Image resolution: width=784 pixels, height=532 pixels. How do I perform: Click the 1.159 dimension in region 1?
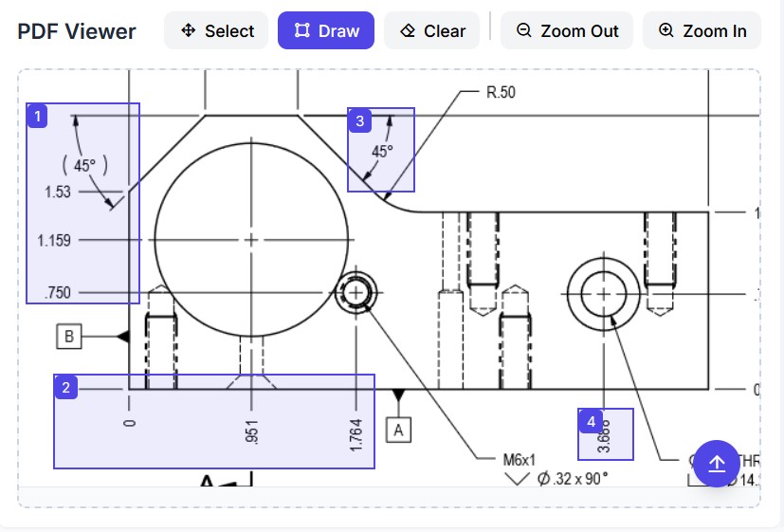click(x=54, y=241)
